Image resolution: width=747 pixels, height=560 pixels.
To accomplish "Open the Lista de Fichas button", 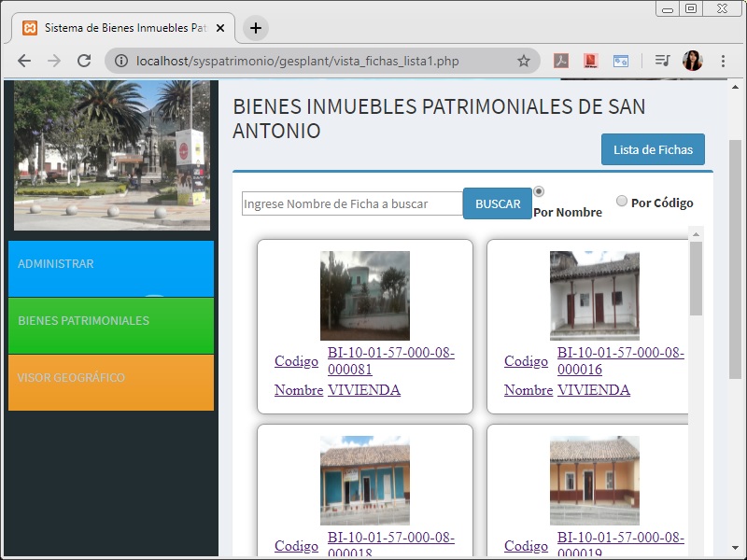I will tap(653, 149).
